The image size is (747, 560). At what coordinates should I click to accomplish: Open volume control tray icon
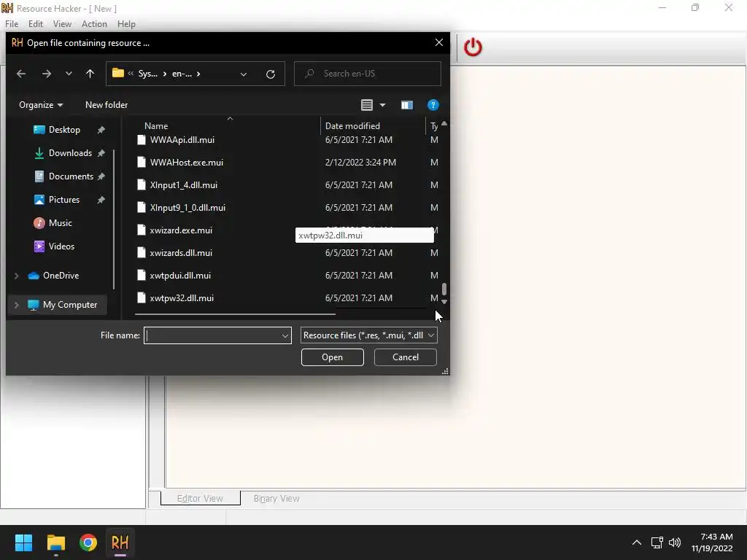click(x=675, y=542)
